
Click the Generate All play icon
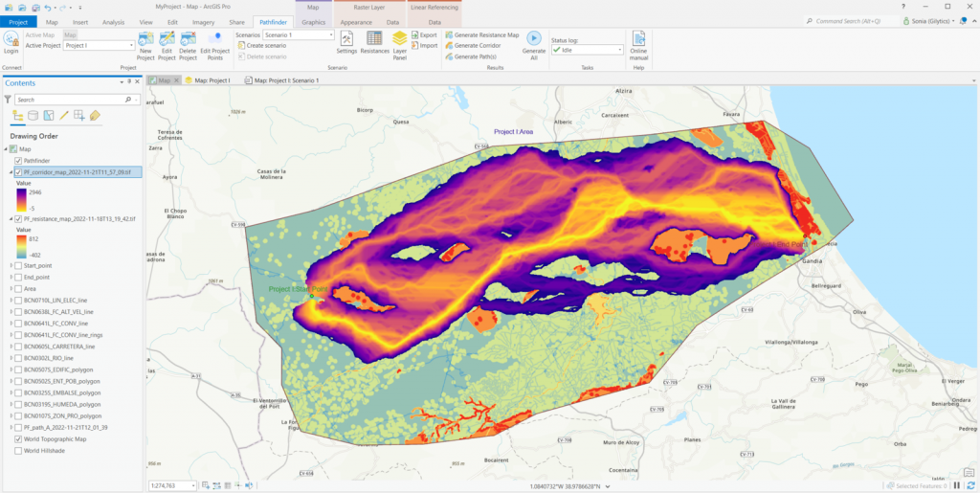pos(534,38)
